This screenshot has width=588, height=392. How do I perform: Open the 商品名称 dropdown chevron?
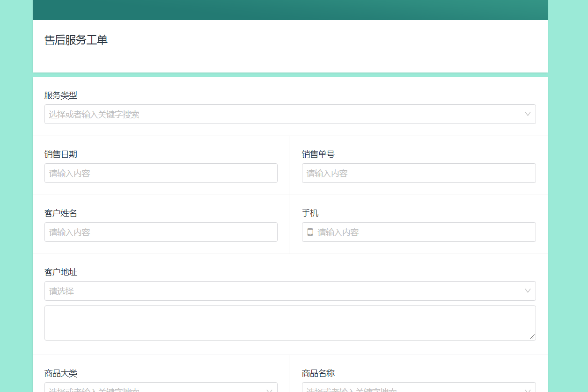click(528, 391)
